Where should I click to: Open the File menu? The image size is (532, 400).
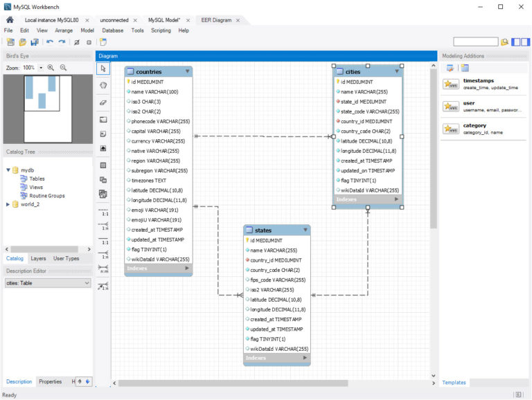tap(8, 30)
